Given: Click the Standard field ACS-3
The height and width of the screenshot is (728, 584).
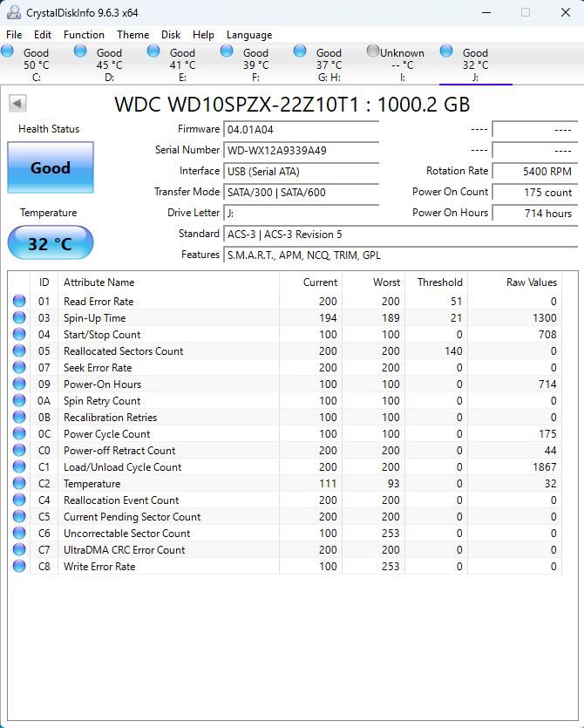Looking at the screenshot, I should [401, 234].
